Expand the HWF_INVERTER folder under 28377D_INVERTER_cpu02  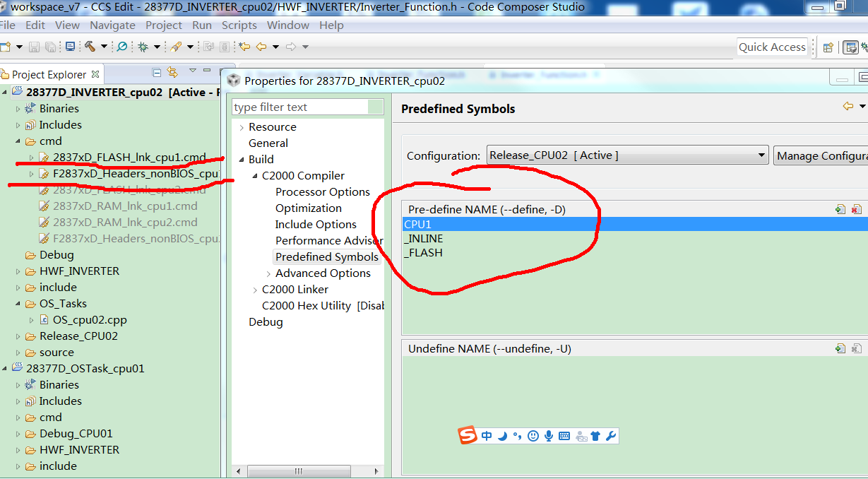pos(18,271)
